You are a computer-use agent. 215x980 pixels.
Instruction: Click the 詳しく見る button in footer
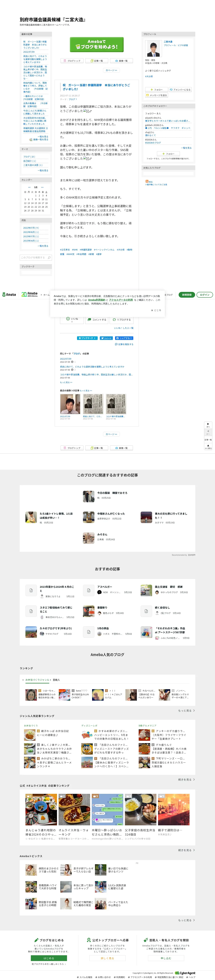pyautogui.click(x=107, y=958)
